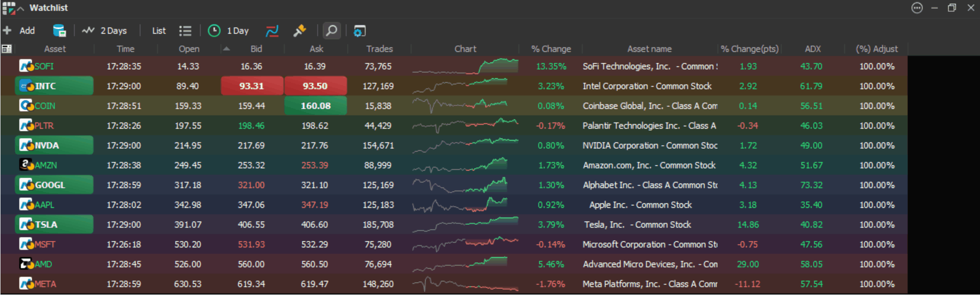Click the PLTR asset icon
980x295 pixels.
26,126
